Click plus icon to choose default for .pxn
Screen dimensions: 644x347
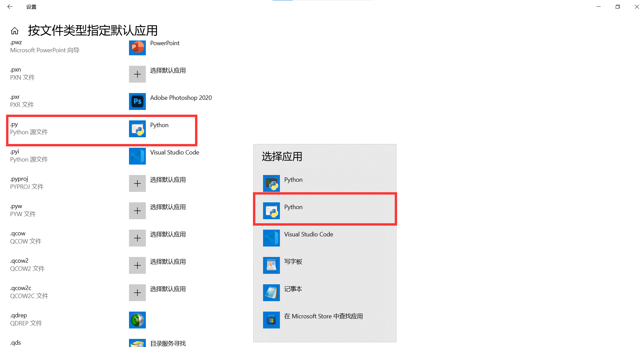pyautogui.click(x=137, y=74)
